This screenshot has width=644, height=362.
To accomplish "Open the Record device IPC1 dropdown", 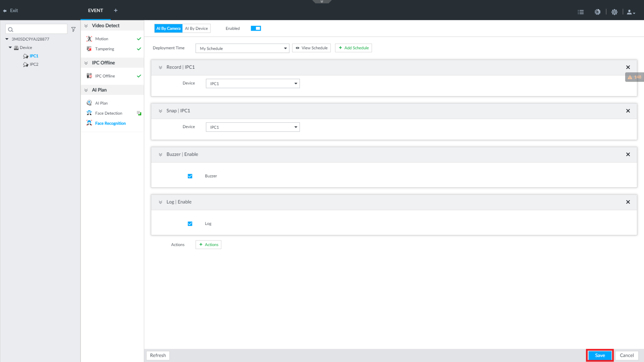I will 253,84.
